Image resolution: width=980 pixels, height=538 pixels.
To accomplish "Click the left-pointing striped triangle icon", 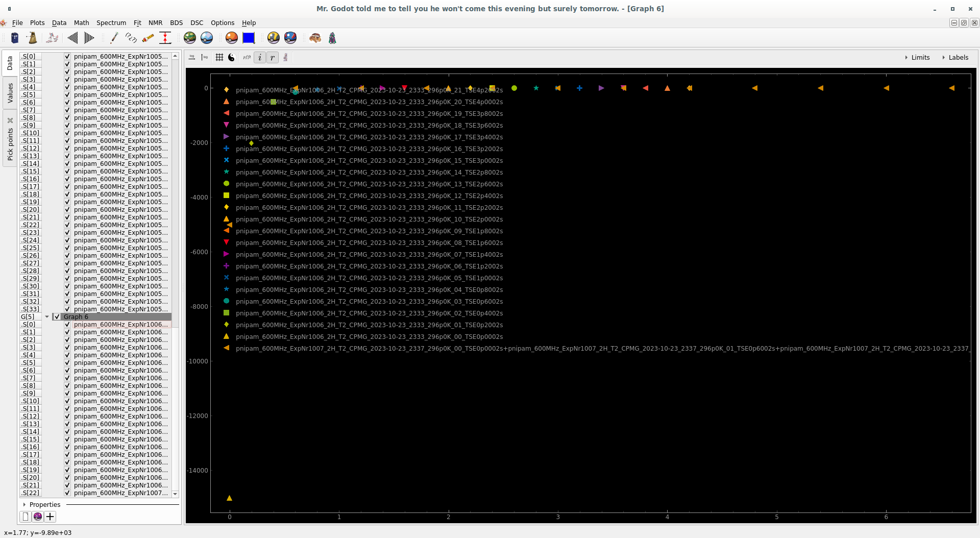I will 72,38.
